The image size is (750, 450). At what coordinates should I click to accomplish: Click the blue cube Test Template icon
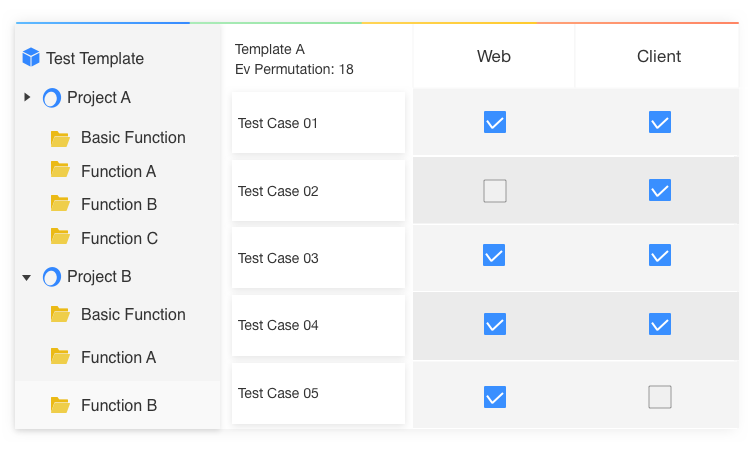click(31, 57)
